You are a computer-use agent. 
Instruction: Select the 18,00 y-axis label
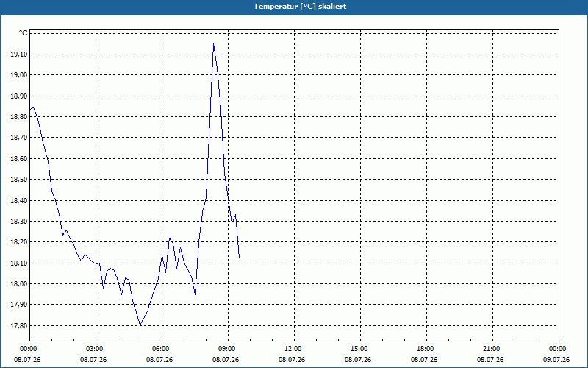coord(19,284)
